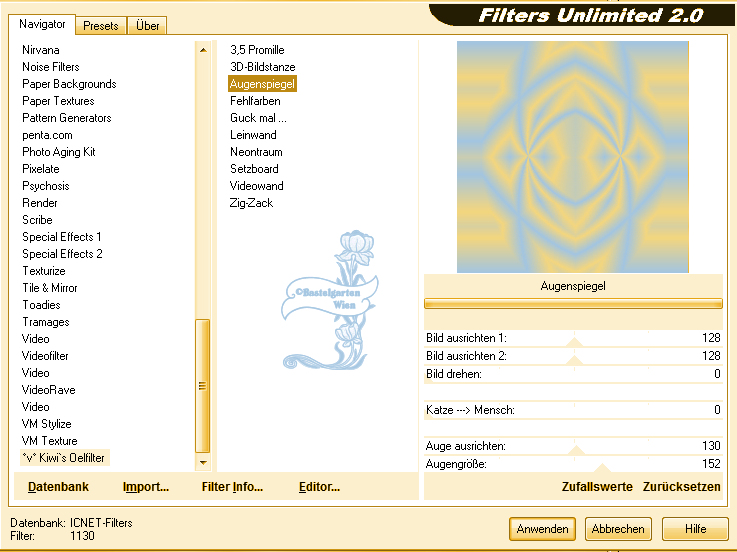Image resolution: width=737 pixels, height=552 pixels.
Task: Select the Nirvana category
Action: pos(41,50)
